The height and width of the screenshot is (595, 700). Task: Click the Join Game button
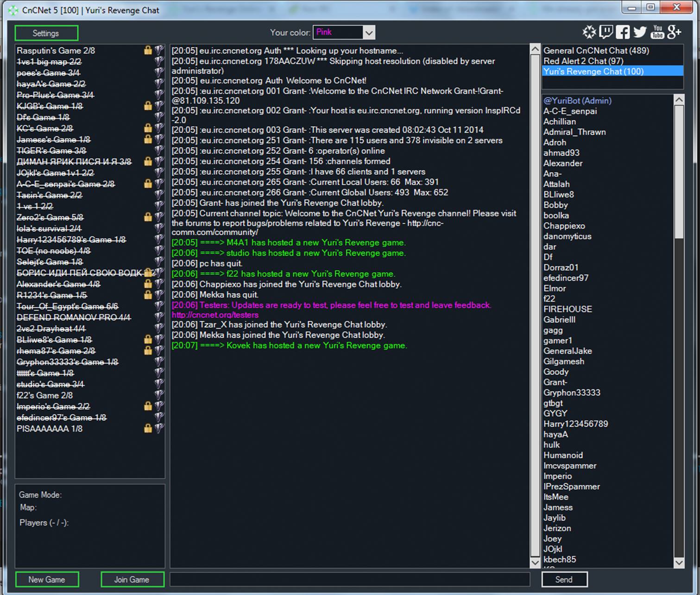pyautogui.click(x=132, y=579)
